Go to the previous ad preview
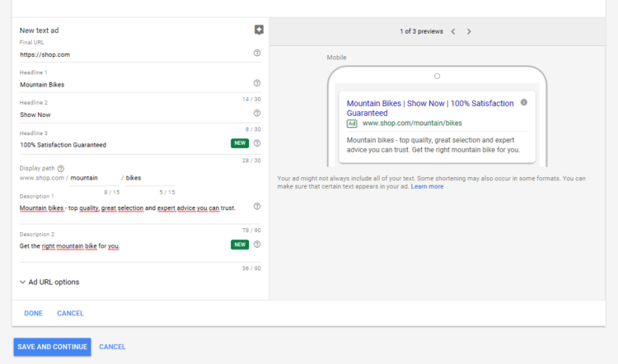The image size is (618, 364). coord(453,31)
